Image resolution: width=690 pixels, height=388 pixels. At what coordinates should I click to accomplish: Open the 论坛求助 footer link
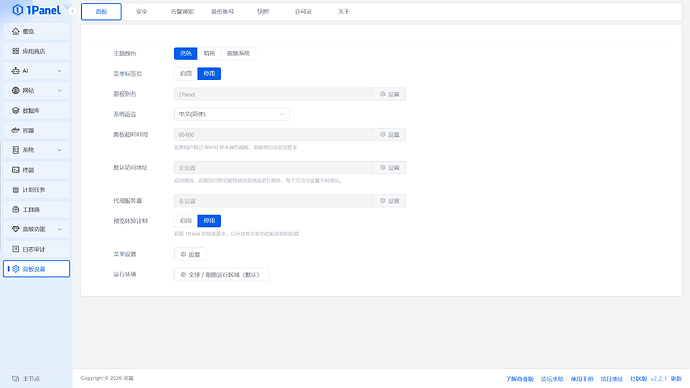552,379
